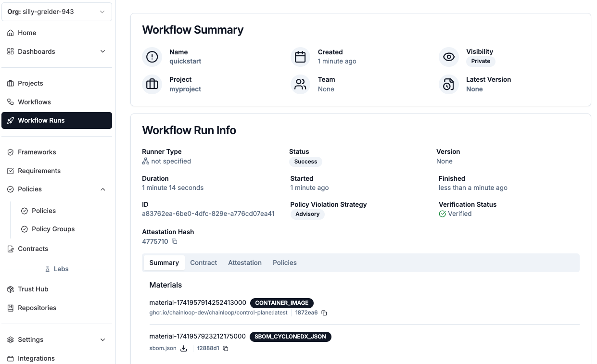597x364 pixels.
Task: Click the Advisory strategy badge
Action: 307,214
